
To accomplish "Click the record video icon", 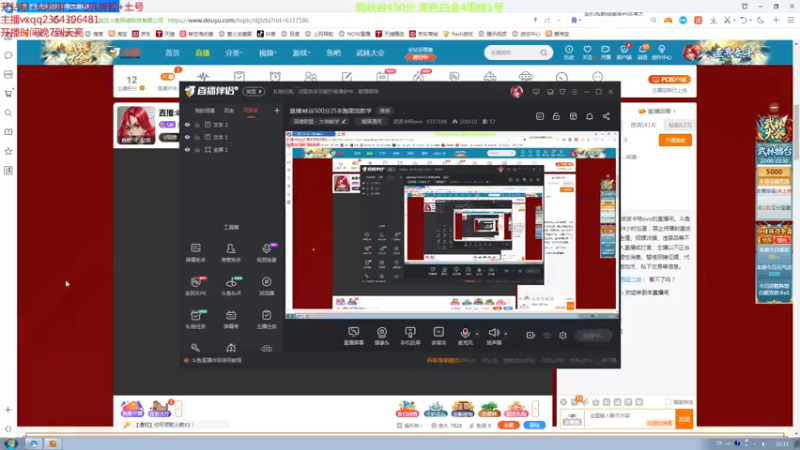I will tap(531, 335).
